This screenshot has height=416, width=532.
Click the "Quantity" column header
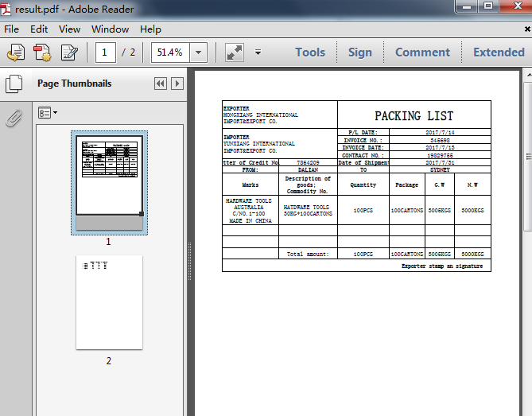click(x=363, y=185)
